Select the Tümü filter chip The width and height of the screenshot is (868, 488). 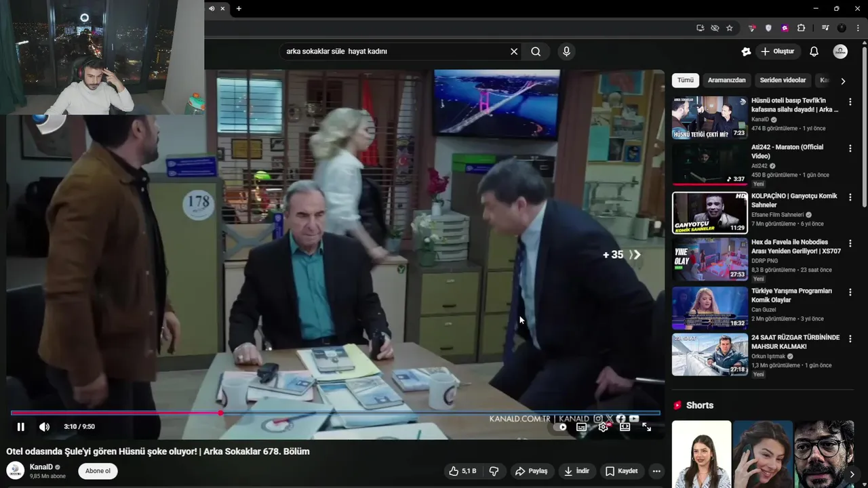click(x=686, y=80)
